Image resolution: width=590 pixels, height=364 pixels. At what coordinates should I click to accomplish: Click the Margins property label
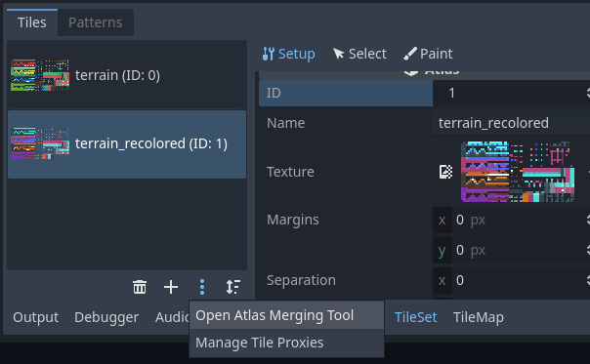292,220
